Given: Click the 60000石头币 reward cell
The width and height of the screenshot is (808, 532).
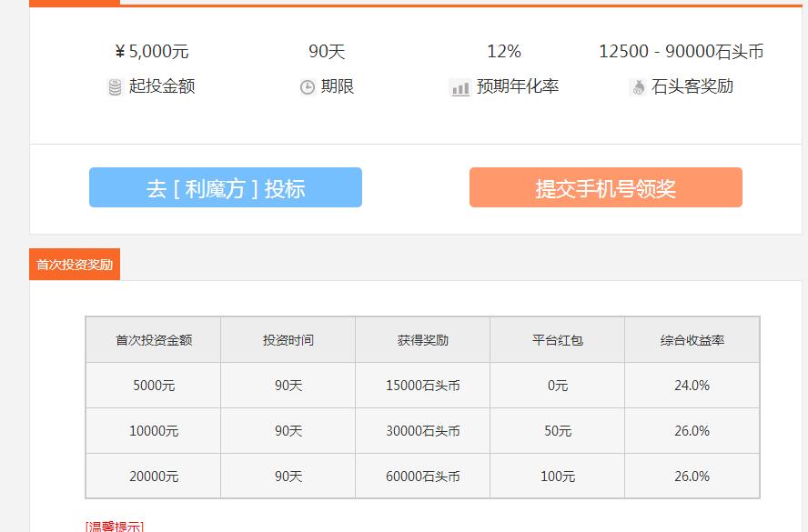Looking at the screenshot, I should coord(423,477).
